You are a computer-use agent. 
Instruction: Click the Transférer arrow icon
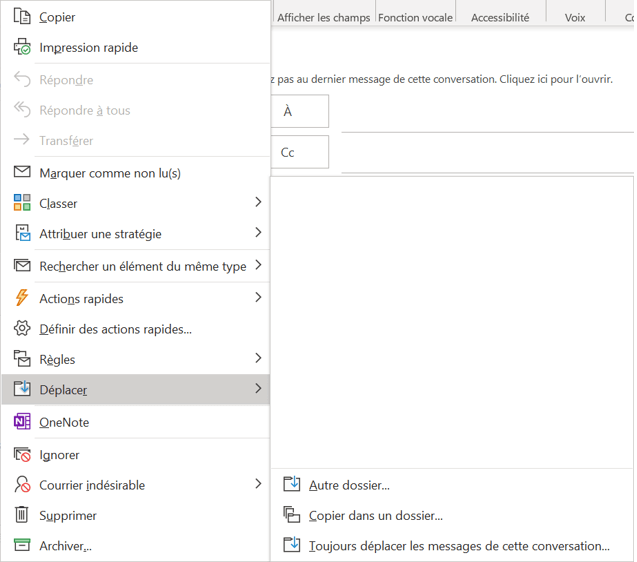coord(22,140)
